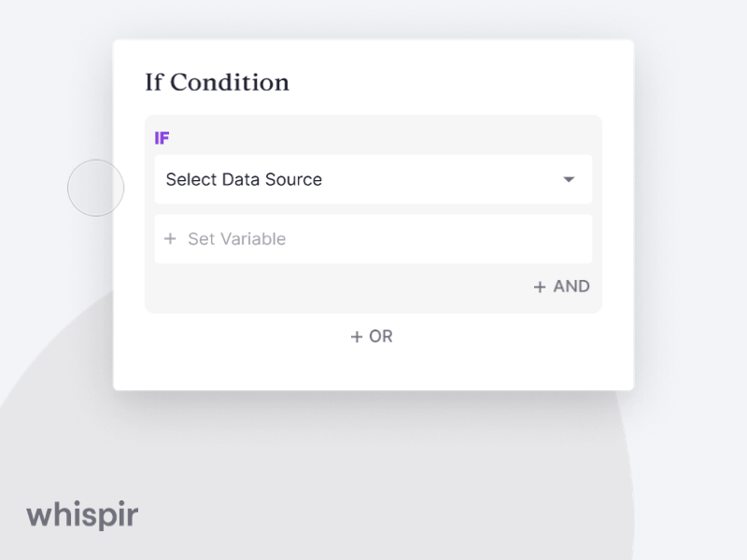Open the Select Data Source dropdown
This screenshot has width=747, height=560.
click(x=373, y=179)
